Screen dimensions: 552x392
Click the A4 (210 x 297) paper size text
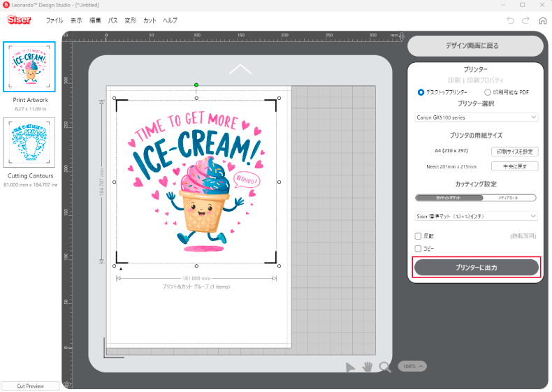tap(451, 151)
